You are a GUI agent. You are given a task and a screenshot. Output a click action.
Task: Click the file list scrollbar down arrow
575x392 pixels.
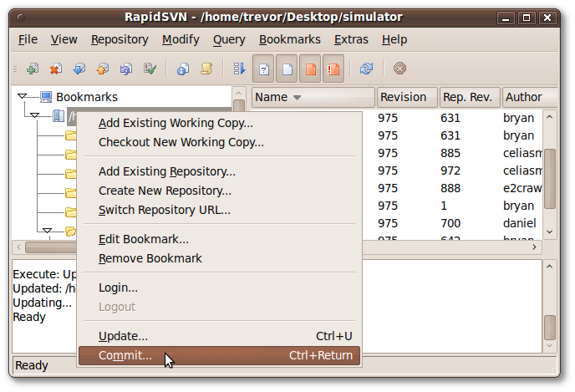549,232
